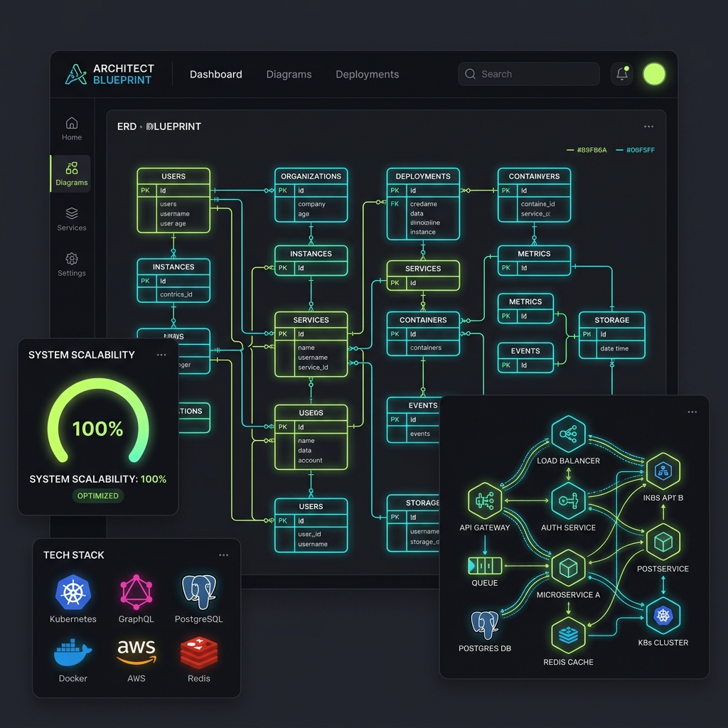Go to Home in the sidebar
Viewport: 728px width, 728px height.
point(72,129)
